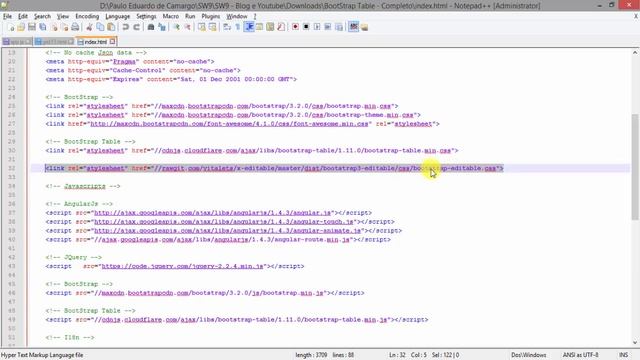Zoom out using the toolbar icon
The width and height of the screenshot is (640, 360).
pyautogui.click(x=187, y=27)
